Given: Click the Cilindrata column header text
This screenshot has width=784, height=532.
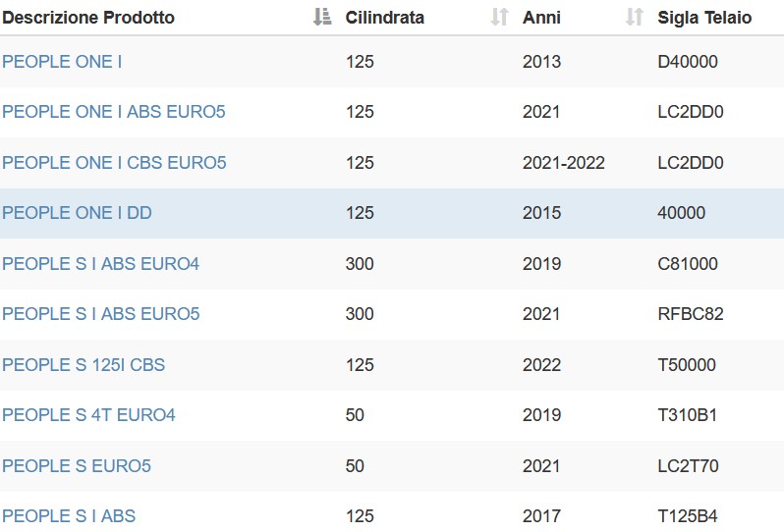Looking at the screenshot, I should point(384,18).
